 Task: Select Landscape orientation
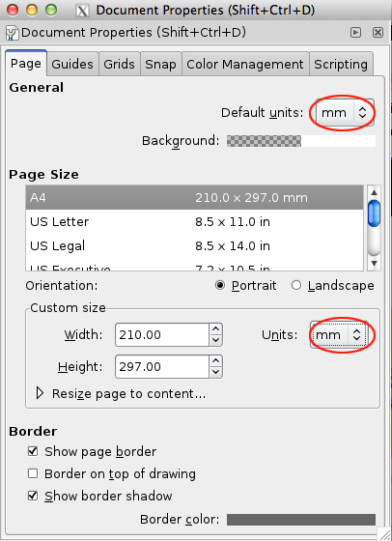[296, 285]
